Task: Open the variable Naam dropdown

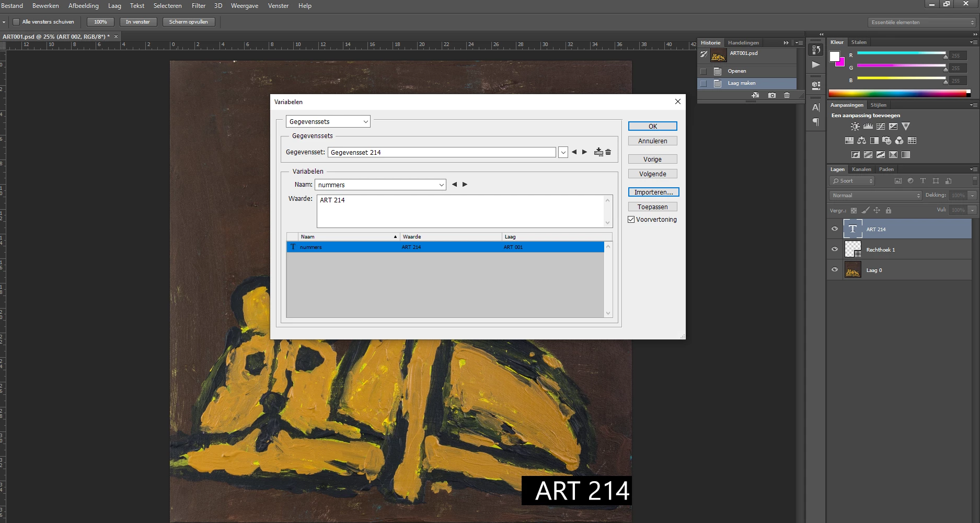Action: click(x=381, y=185)
